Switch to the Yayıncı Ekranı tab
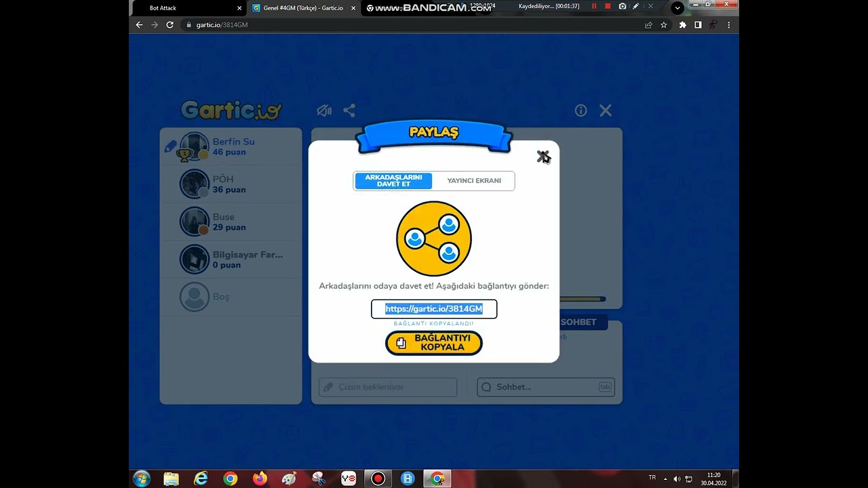 pyautogui.click(x=474, y=181)
